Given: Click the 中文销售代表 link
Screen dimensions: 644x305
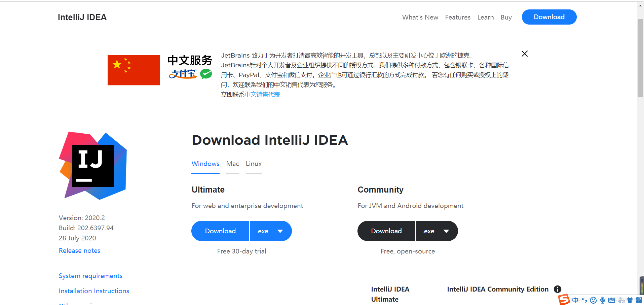Looking at the screenshot, I should click(x=262, y=95).
